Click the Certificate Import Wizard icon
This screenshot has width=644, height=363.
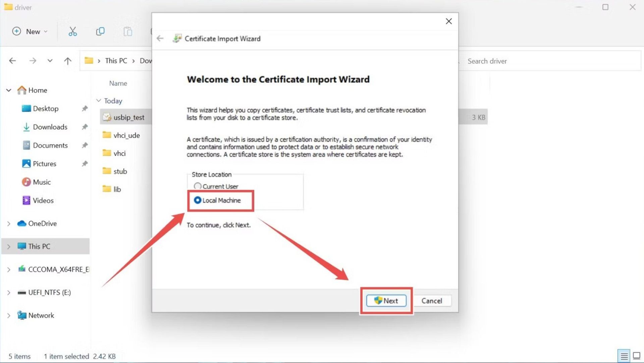pyautogui.click(x=177, y=39)
